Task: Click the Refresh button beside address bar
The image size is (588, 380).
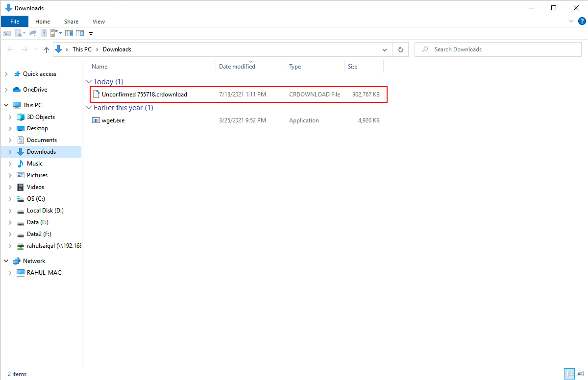Action: (401, 49)
